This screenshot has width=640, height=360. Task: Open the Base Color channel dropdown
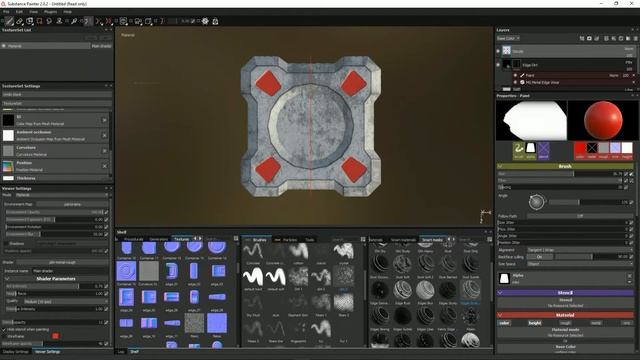pyautogui.click(x=508, y=38)
